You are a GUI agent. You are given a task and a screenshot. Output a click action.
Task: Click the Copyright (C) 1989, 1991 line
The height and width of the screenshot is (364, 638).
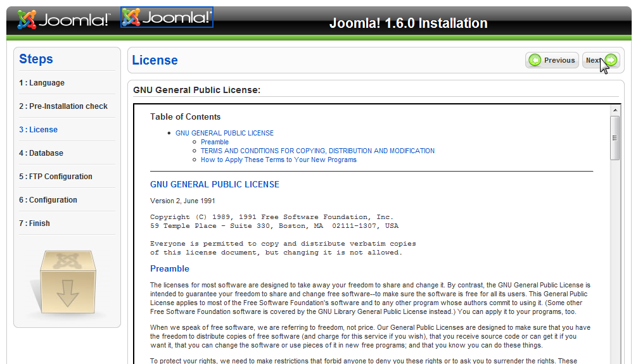272,217
